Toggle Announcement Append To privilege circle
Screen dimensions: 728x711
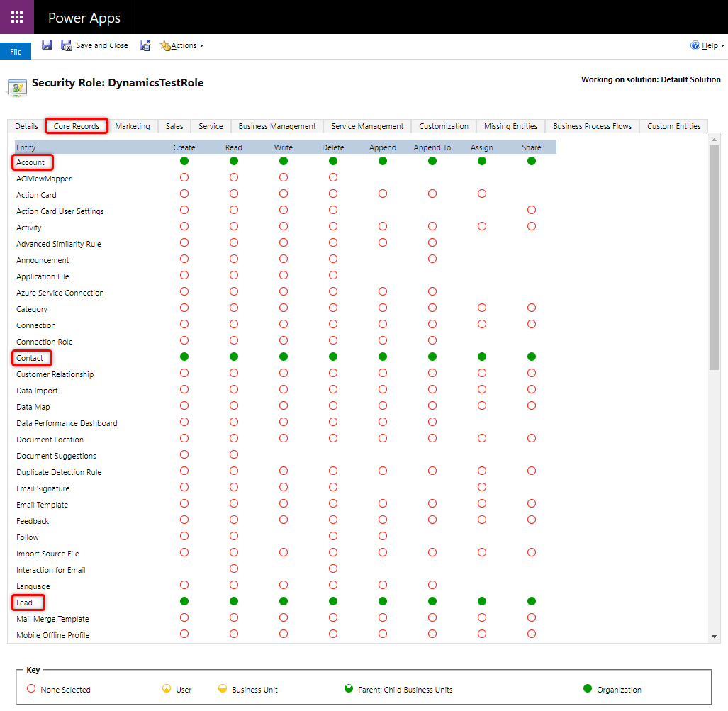click(432, 259)
